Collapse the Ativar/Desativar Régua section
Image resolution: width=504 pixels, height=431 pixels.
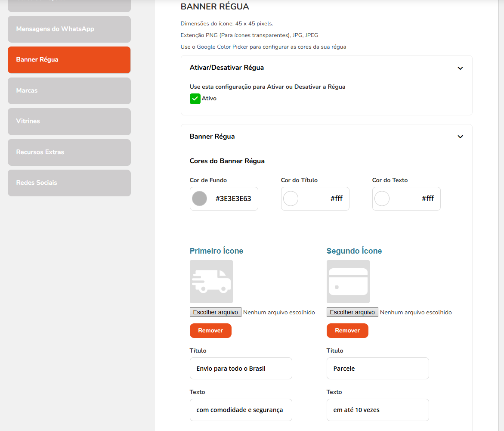pyautogui.click(x=460, y=68)
